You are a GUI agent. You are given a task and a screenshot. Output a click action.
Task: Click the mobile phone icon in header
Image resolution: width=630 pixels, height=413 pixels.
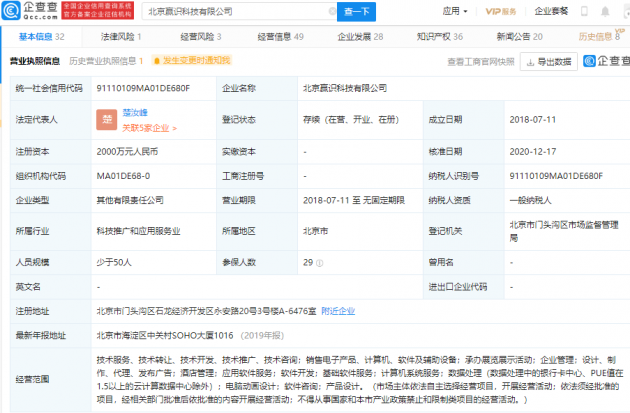tap(584, 11)
